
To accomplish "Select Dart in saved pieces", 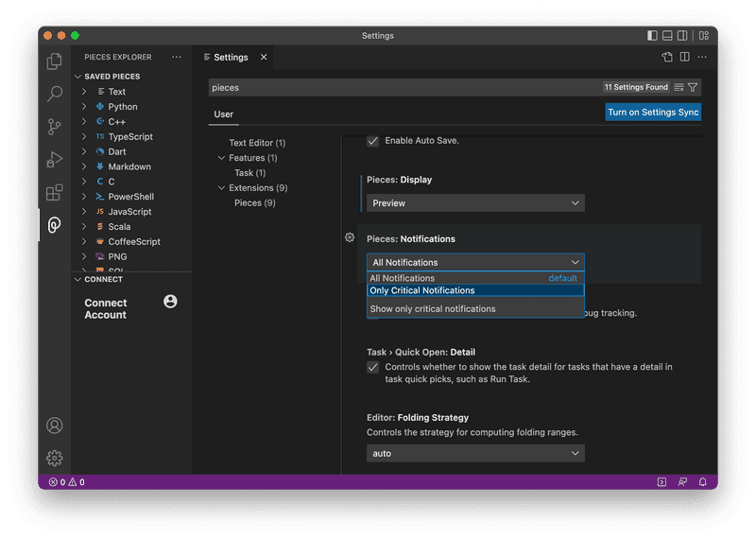I will click(116, 151).
